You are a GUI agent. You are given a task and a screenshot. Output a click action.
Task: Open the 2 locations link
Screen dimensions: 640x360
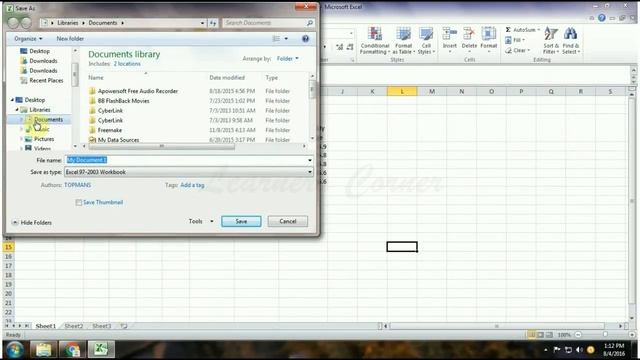(x=127, y=64)
